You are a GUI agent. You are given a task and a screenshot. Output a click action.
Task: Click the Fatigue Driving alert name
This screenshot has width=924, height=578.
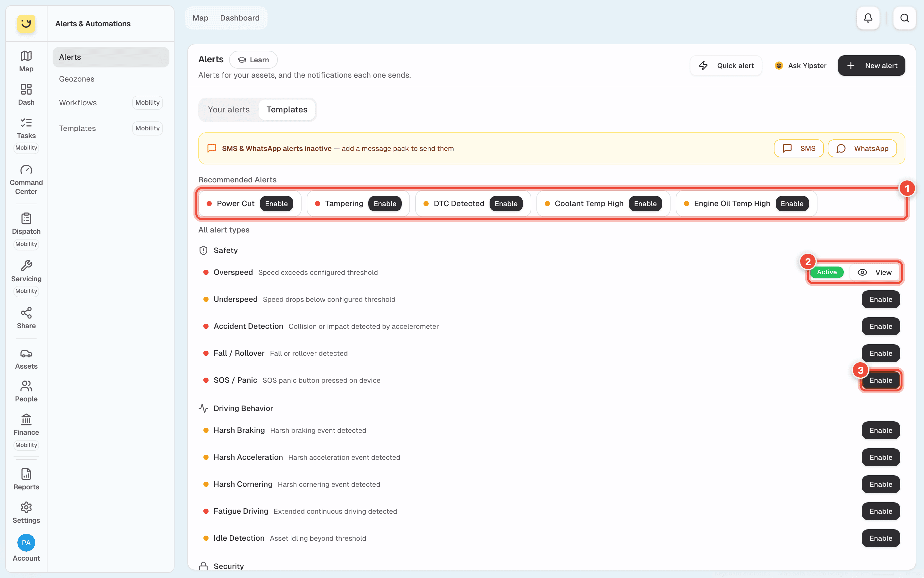241,511
